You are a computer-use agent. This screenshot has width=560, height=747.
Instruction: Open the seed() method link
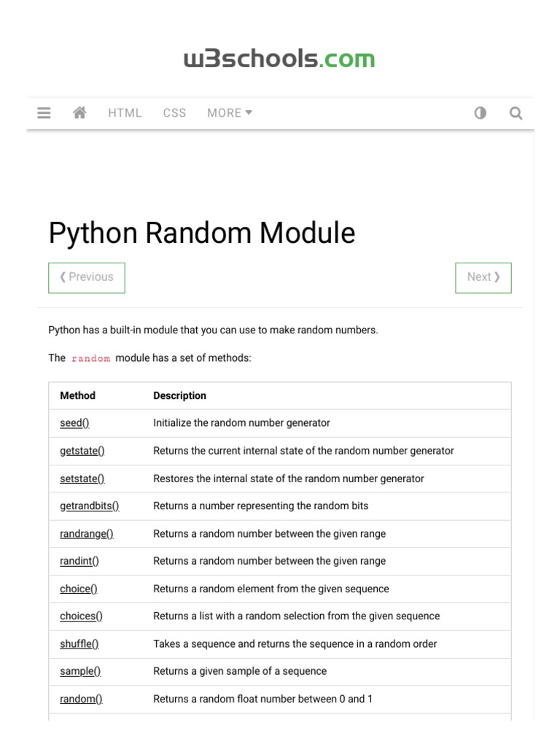tap(74, 423)
